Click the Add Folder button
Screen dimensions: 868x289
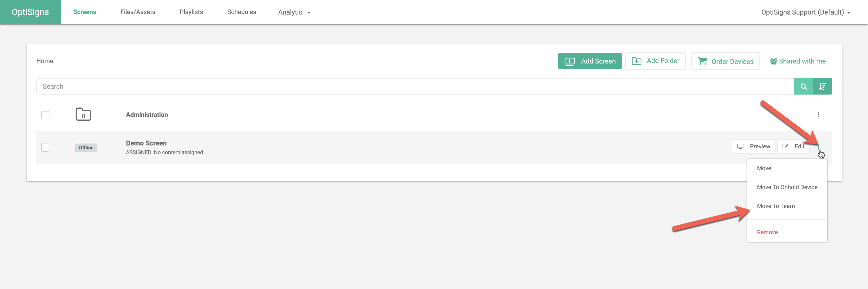click(655, 61)
